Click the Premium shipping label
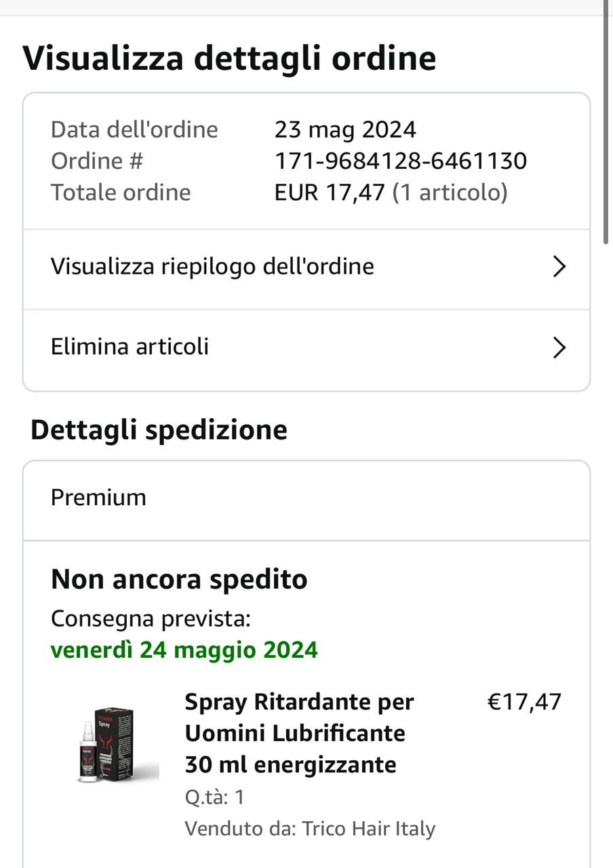The image size is (613, 868). [98, 498]
